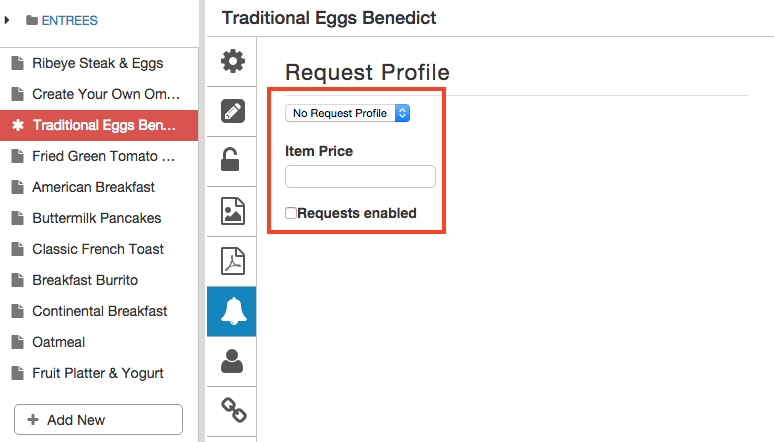Viewport: 774px width, 442px height.
Task: Choose Continental Breakfast from list
Action: tap(99, 311)
